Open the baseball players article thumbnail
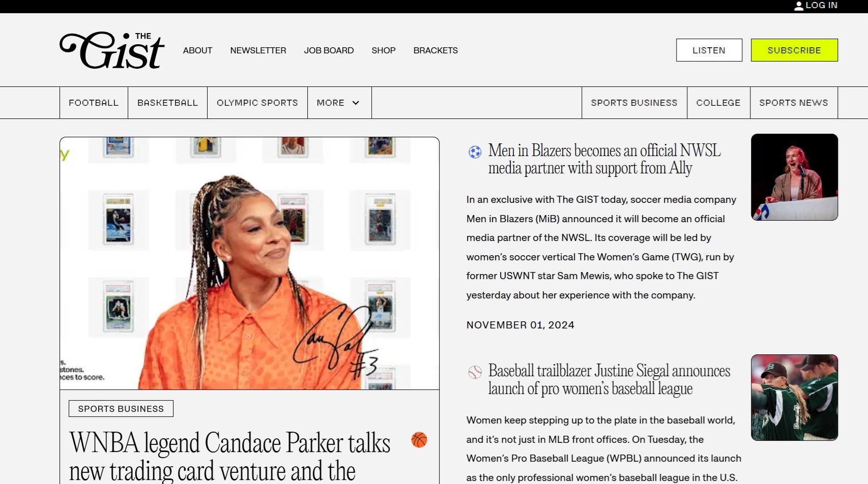Viewport: 868px width, 484px height. [x=794, y=398]
